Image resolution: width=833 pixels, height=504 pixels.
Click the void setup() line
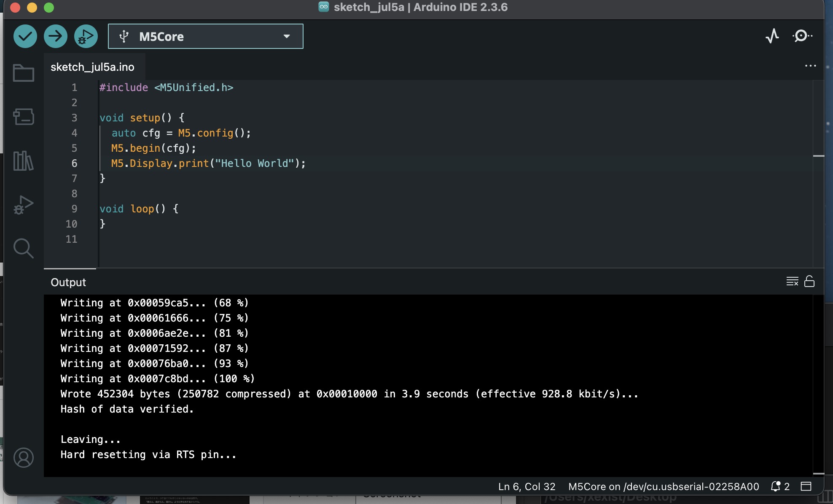click(142, 118)
